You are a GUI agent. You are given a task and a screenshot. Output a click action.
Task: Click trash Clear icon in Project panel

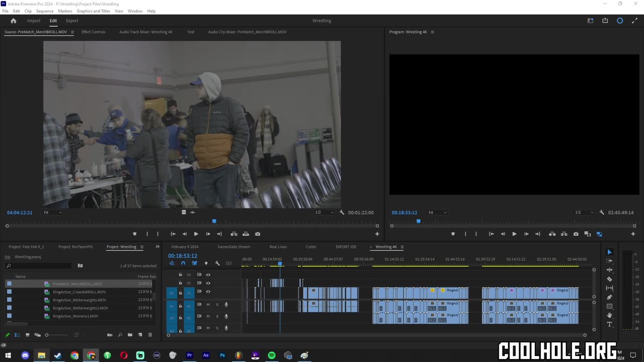pyautogui.click(x=150, y=335)
